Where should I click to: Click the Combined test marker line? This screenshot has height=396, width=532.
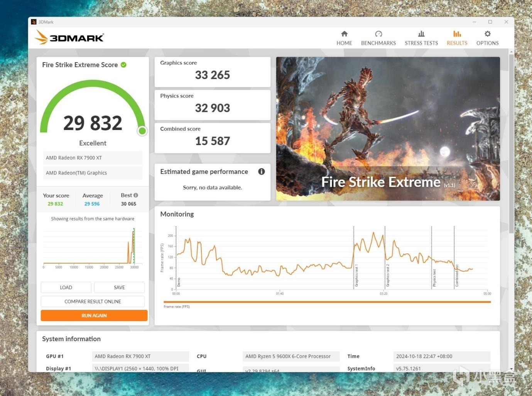(x=454, y=257)
